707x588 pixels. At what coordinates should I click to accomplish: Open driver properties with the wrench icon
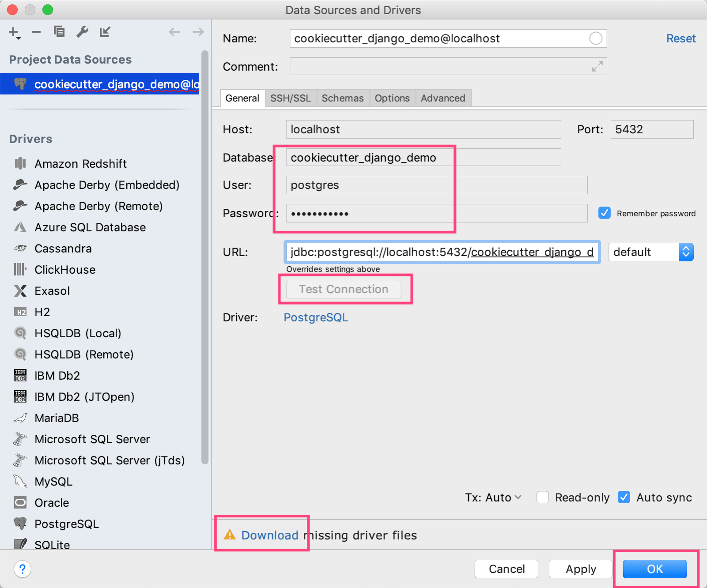click(x=82, y=32)
